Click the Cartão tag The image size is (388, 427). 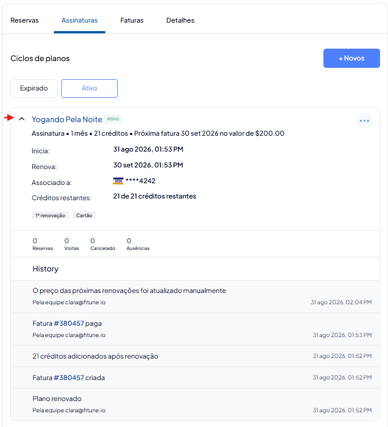click(x=84, y=215)
